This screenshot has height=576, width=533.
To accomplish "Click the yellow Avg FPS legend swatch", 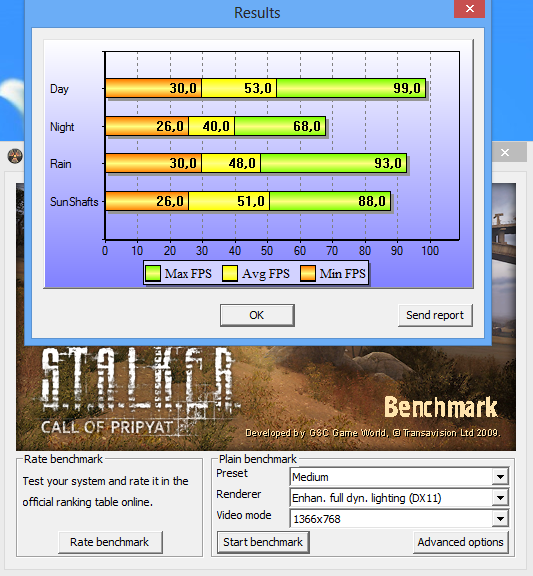I will point(230,274).
